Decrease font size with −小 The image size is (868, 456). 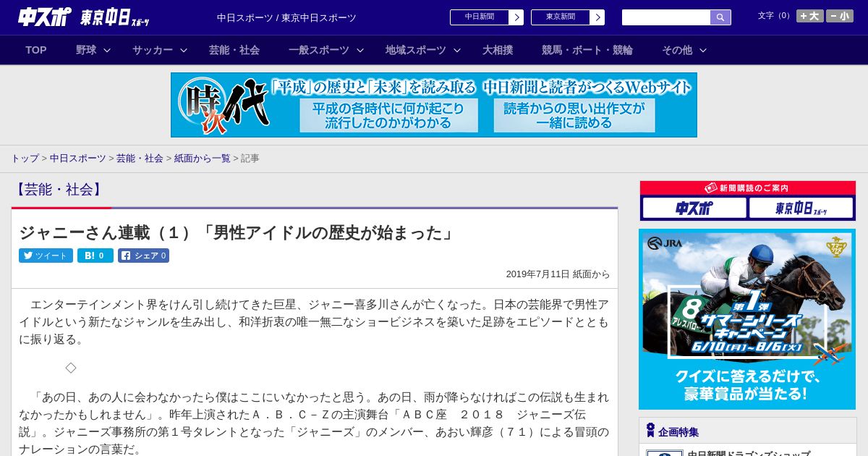point(840,16)
